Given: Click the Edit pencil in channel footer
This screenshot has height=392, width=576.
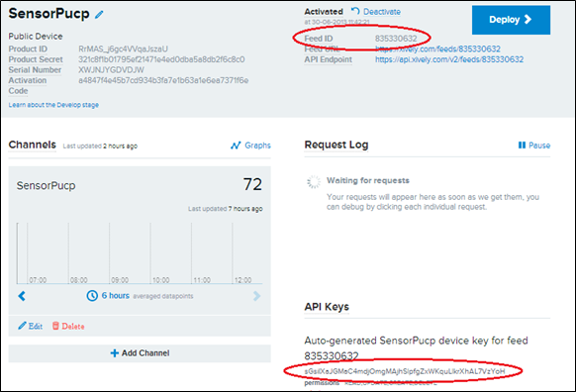Looking at the screenshot, I should (22, 326).
